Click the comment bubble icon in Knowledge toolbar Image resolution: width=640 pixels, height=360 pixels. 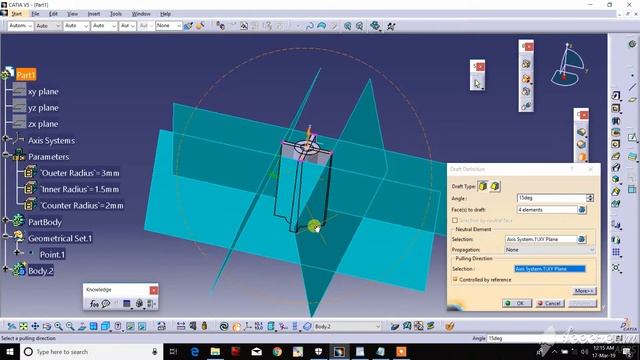106,304
